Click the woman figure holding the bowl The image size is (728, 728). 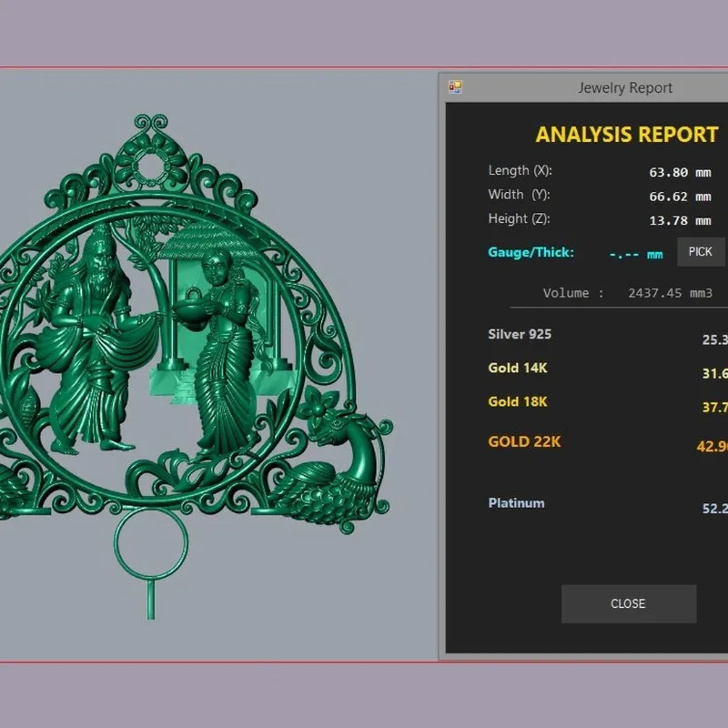(x=220, y=353)
